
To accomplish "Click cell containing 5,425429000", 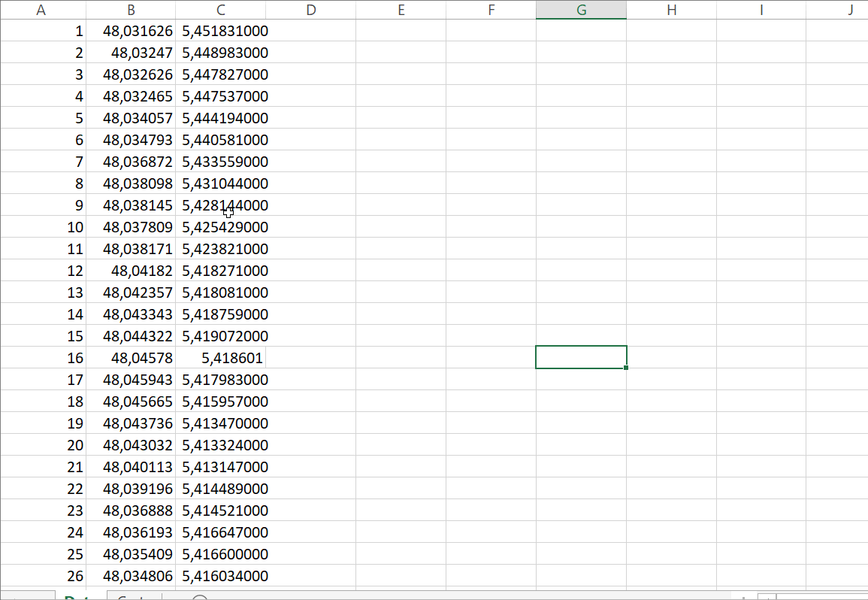I will pos(221,227).
